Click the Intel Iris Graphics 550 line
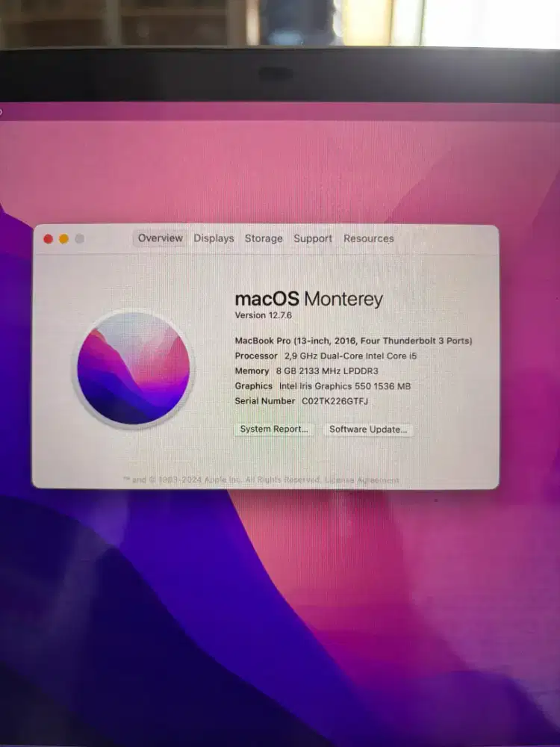The height and width of the screenshot is (747, 560). (323, 386)
